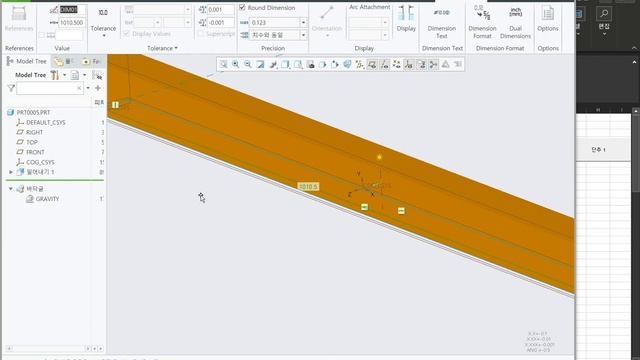This screenshot has height=360, width=640.
Task: Click the last icon in graphics toolbar
Action: tap(458, 64)
